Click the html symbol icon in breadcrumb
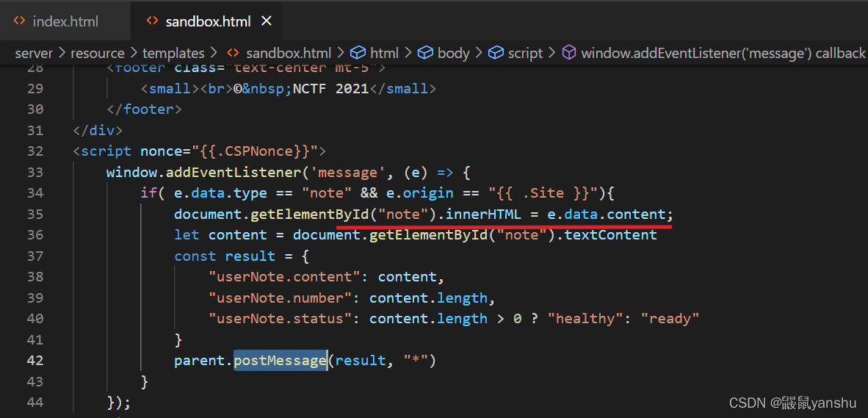 point(358,53)
